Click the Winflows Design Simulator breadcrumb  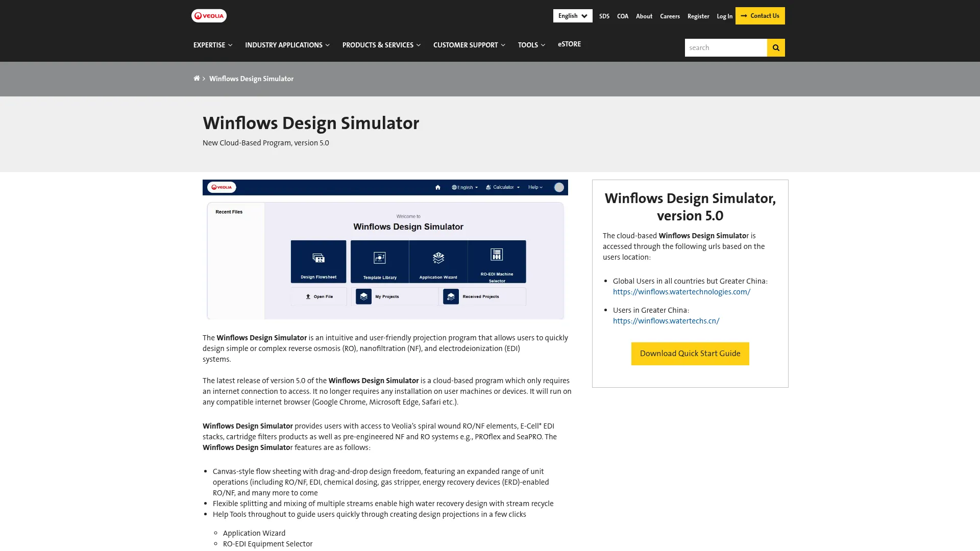tap(251, 79)
